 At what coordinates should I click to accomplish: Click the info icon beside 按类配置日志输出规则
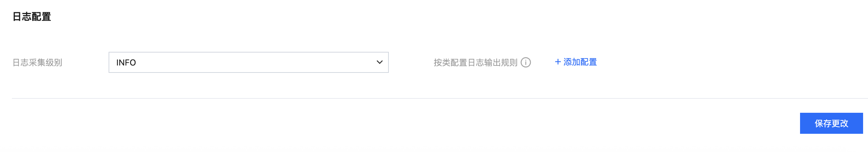(526, 62)
